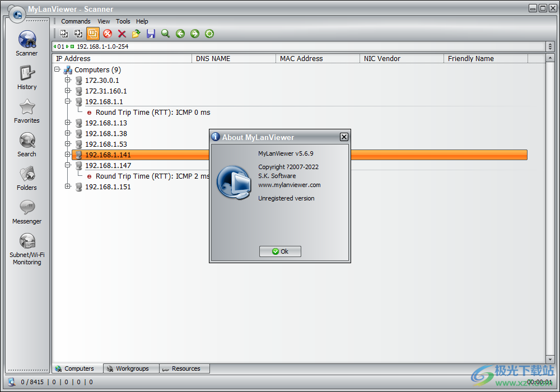Select the 172.30.0.1 computer row
Image resolution: width=560 pixels, height=392 pixels.
pyautogui.click(x=102, y=80)
